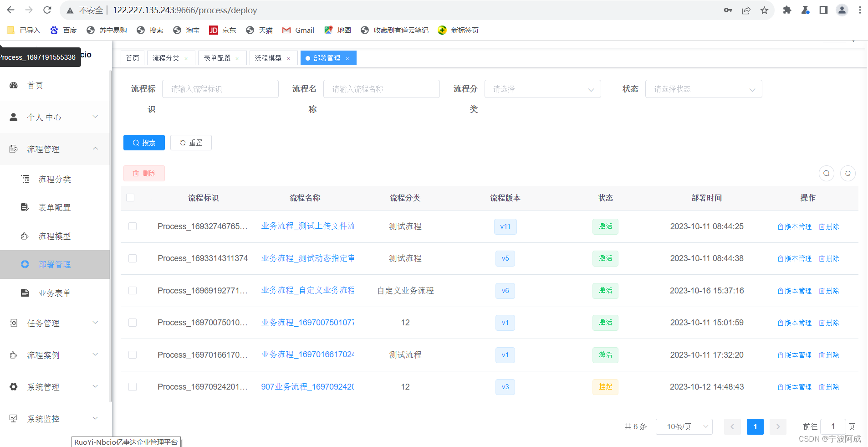The height and width of the screenshot is (447, 868).
Task: Expand 流程案例 sidebar menu
Action: click(x=55, y=355)
